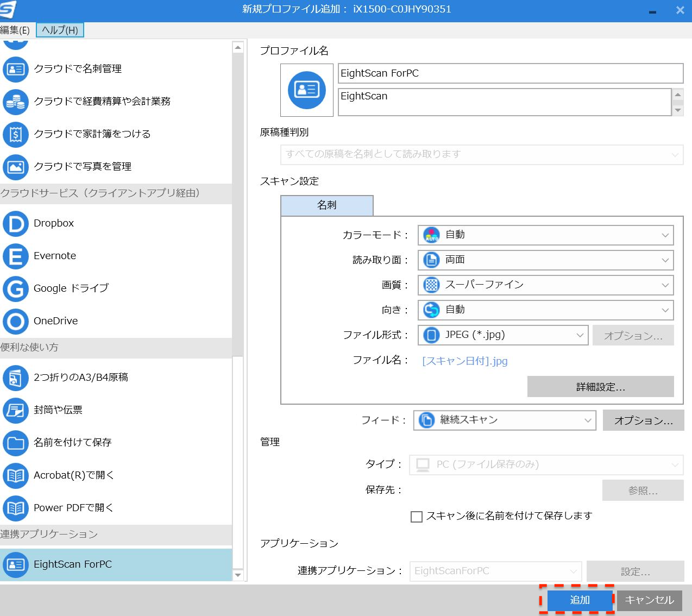Minimize the profile window
Viewport: 692px width, 616px height.
[x=653, y=11]
